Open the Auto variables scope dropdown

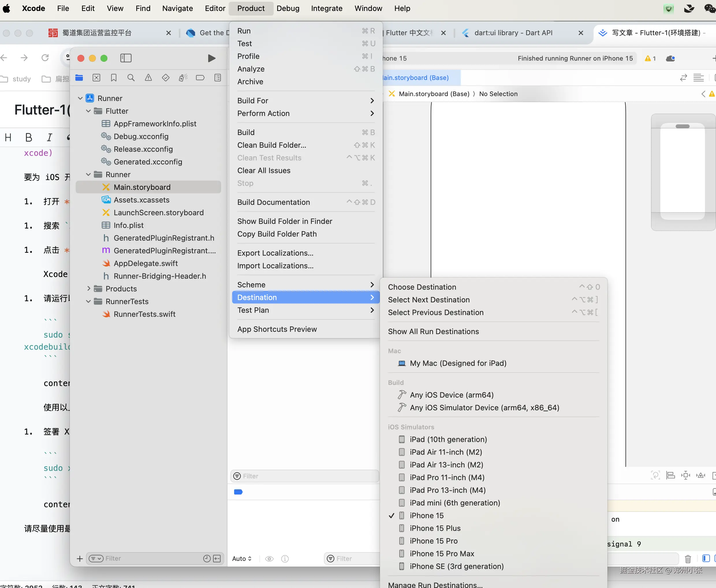click(x=242, y=559)
